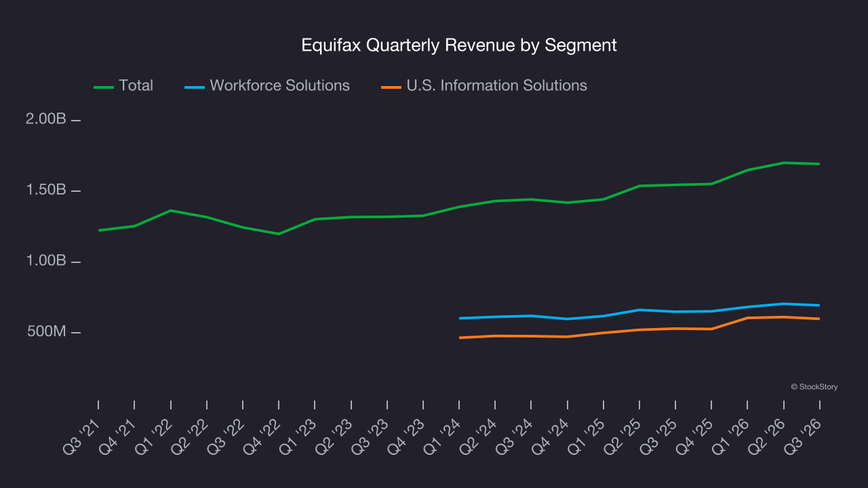This screenshot has width=868, height=488.
Task: Select the 1.00B y-axis label
Action: (46, 262)
